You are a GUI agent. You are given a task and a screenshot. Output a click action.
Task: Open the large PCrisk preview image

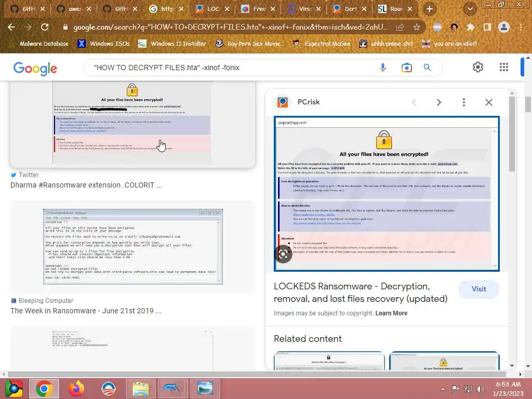[387, 193]
